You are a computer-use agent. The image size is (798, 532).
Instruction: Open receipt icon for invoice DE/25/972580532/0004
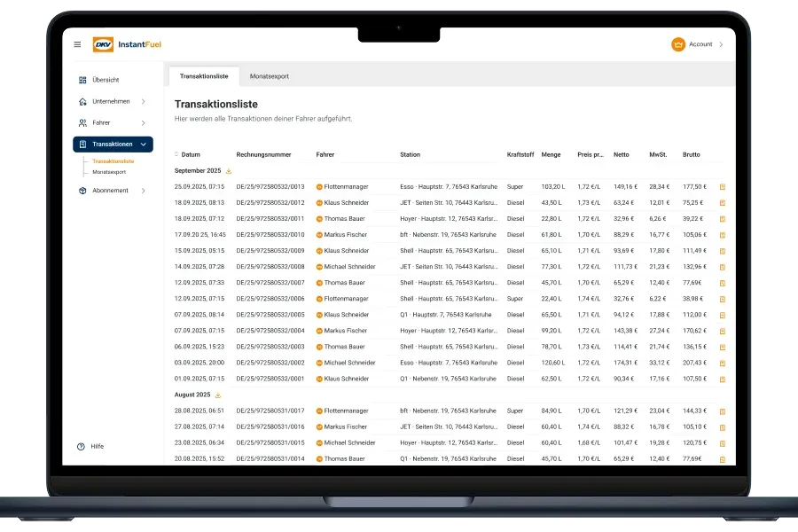(722, 331)
